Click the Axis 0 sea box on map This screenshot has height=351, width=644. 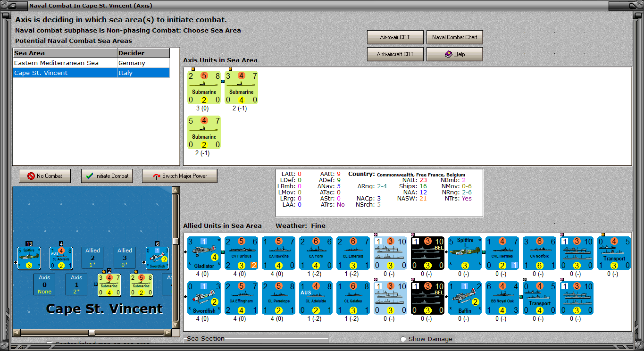pos(44,284)
